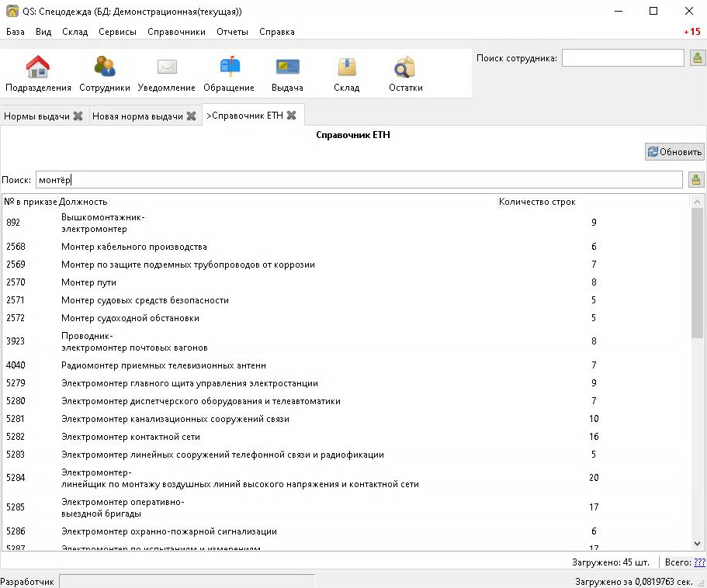This screenshot has width=707, height=588.
Task: Open the Склад menu
Action: coord(75,32)
